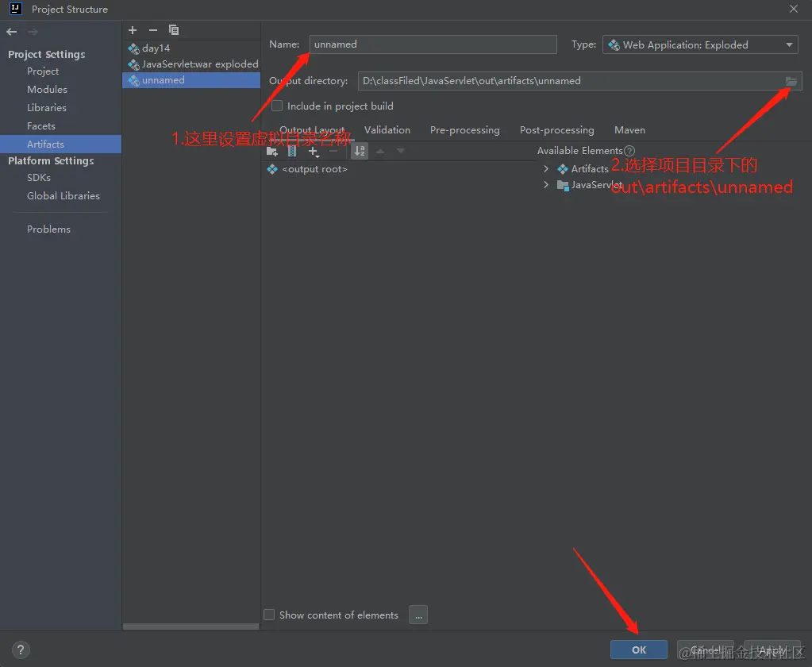Switch to the Maven tab

(x=629, y=130)
